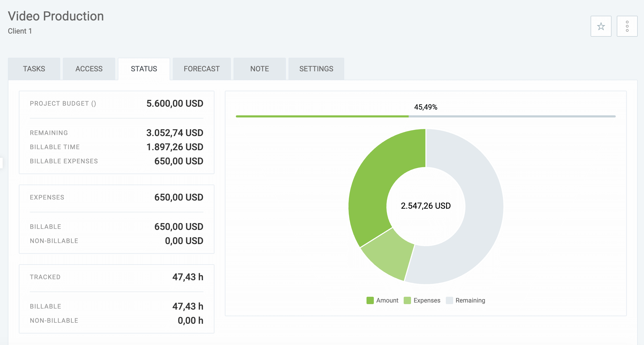This screenshot has height=345, width=644.
Task: Expand the Tracked hours panel
Action: point(116,277)
